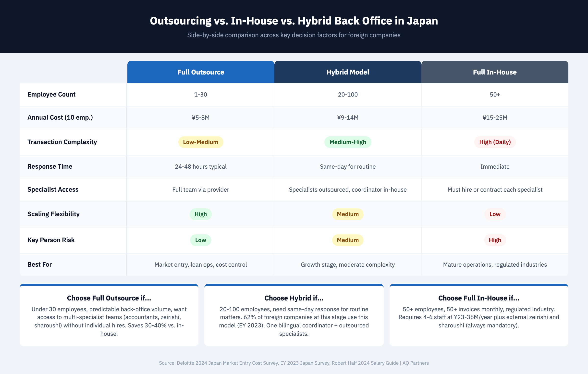Expand the Choose Full In-House card
This screenshot has height=374, width=588.
tap(479, 316)
